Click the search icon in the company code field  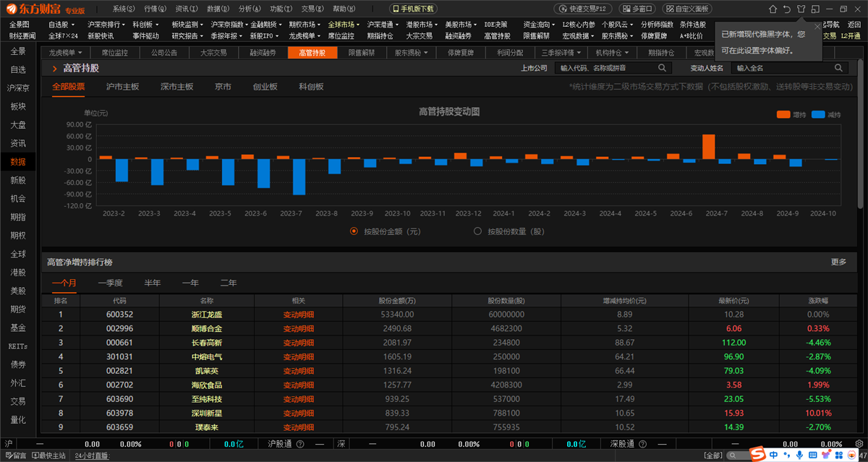point(662,67)
